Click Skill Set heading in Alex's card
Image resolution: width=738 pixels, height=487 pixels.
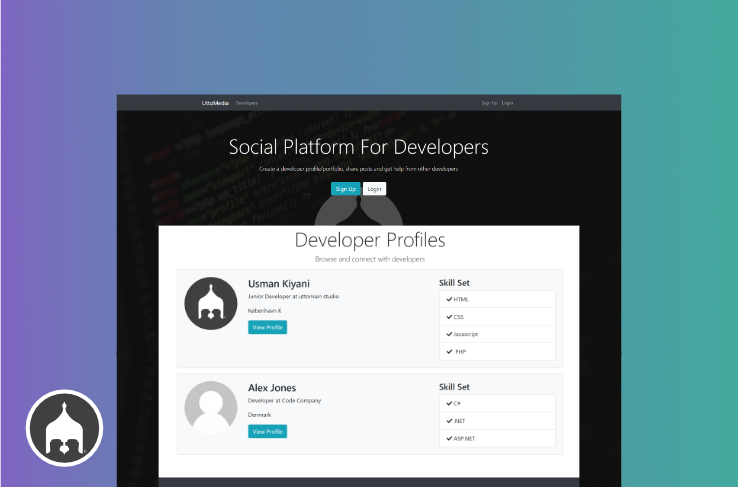pyautogui.click(x=454, y=387)
